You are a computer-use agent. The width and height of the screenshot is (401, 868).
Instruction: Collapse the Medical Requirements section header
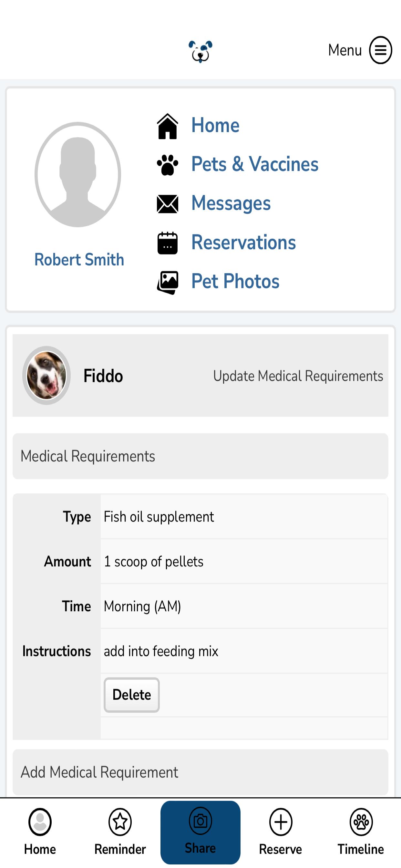pyautogui.click(x=200, y=456)
